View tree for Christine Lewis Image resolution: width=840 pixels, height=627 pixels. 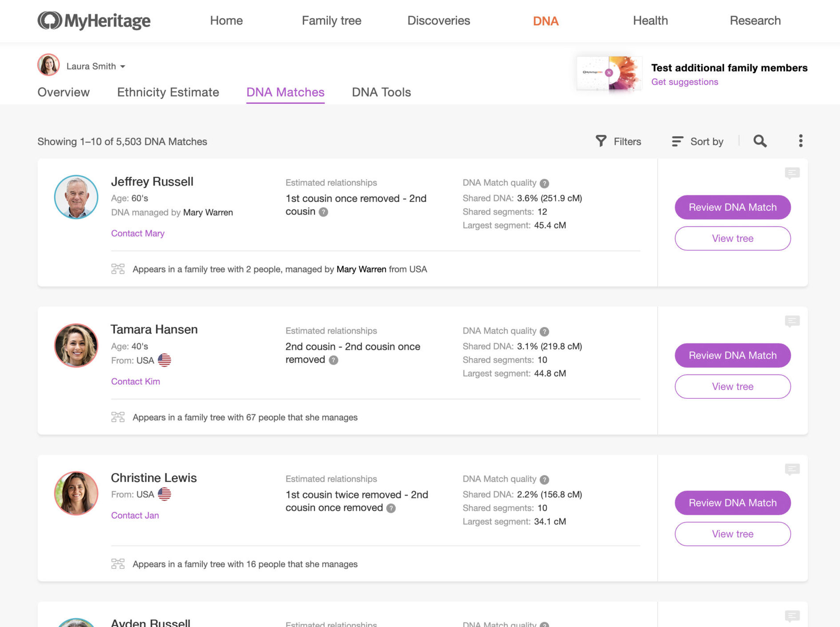(733, 534)
